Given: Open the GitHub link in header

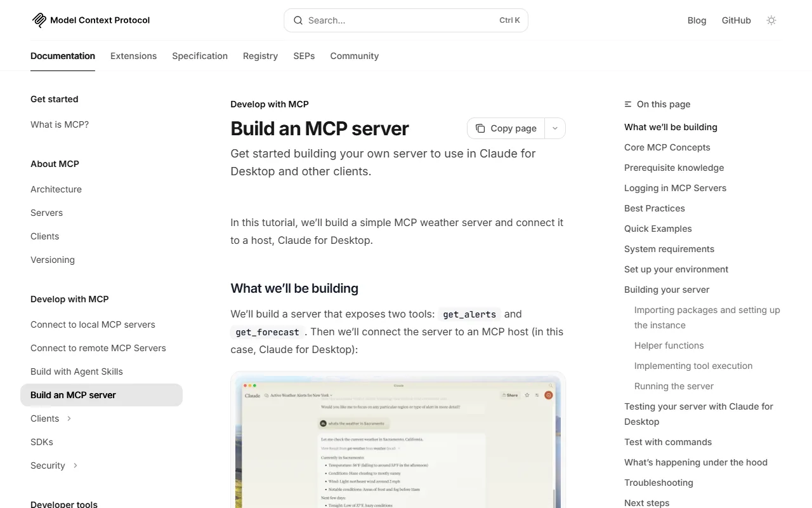Looking at the screenshot, I should click(x=736, y=20).
